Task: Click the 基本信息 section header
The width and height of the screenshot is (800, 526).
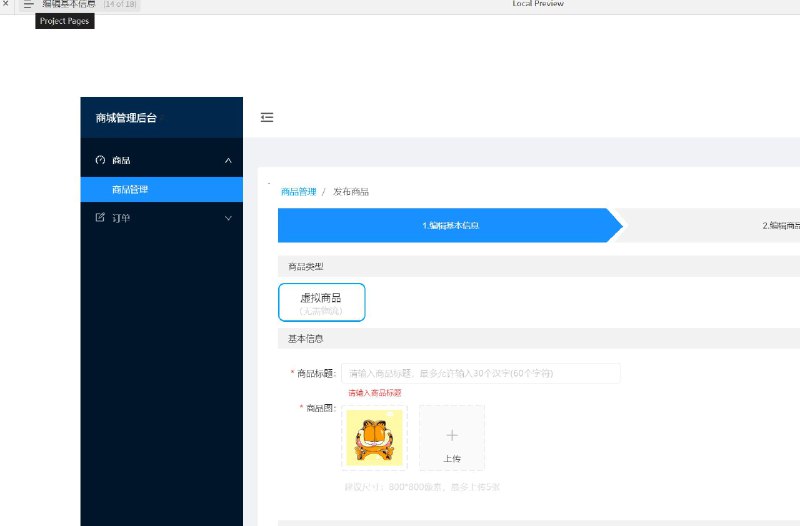Action: tap(306, 339)
